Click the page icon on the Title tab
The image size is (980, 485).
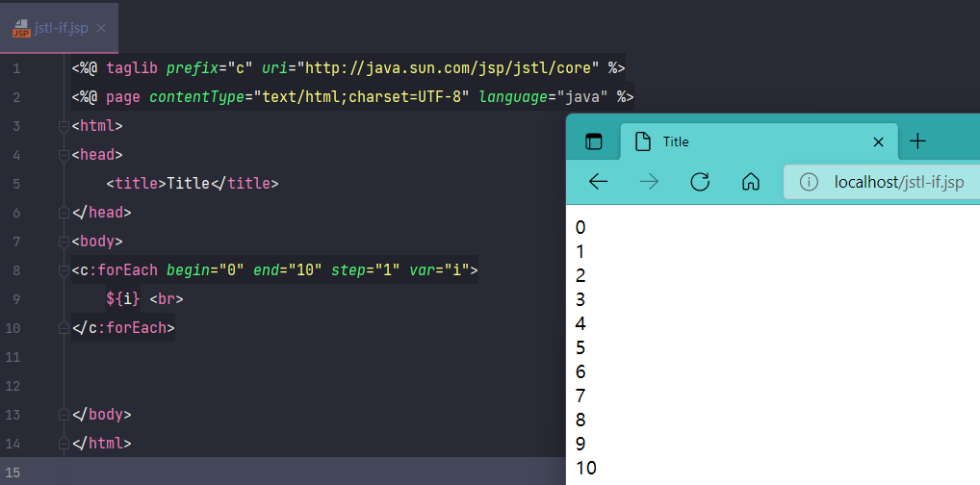tap(642, 141)
